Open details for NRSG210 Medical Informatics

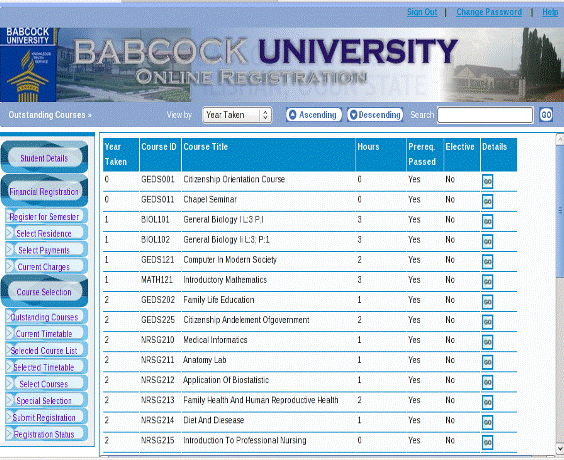click(x=487, y=342)
